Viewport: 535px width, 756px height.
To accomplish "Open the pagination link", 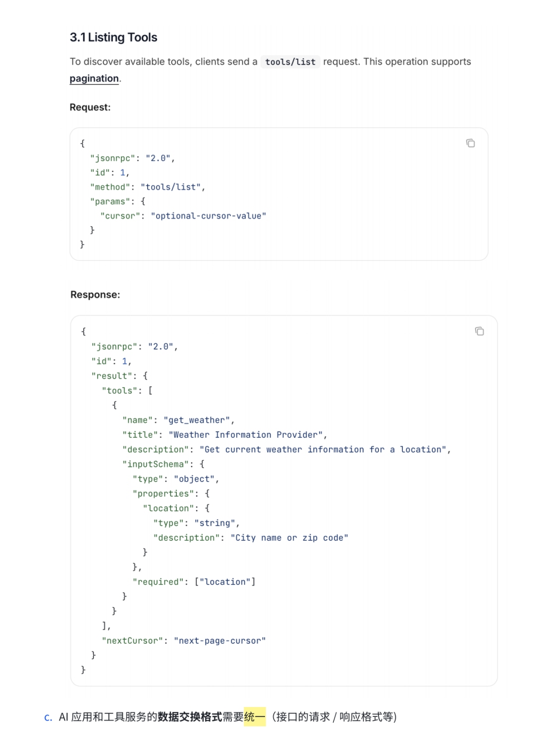I will (x=94, y=79).
